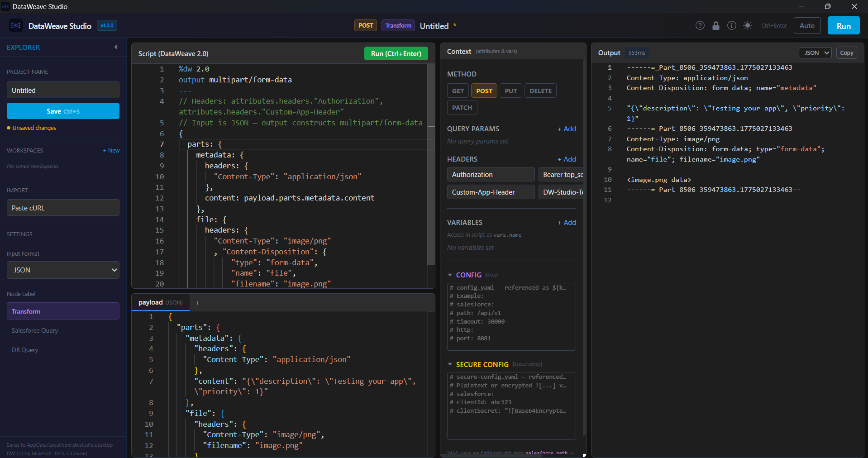Viewport: 868px width, 458px height.
Task: Click the + icon beside the payload tab
Action: [197, 302]
